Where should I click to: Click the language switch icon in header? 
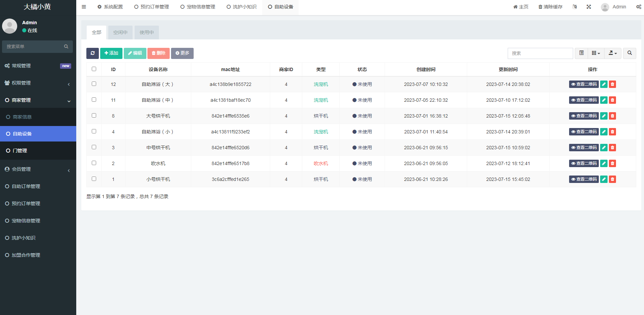click(x=575, y=7)
